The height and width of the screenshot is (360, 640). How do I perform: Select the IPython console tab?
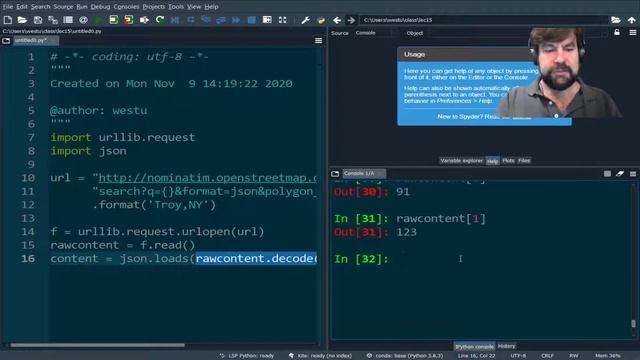474,347
